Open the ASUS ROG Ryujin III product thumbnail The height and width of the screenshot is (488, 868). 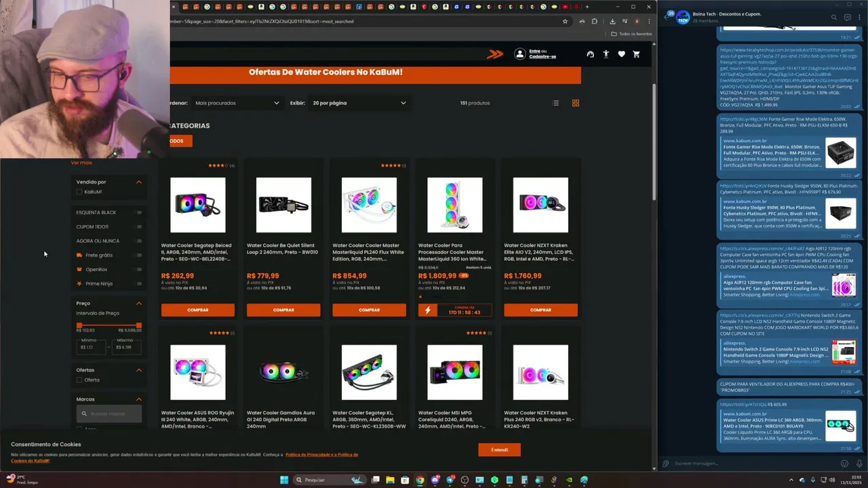coord(198,372)
